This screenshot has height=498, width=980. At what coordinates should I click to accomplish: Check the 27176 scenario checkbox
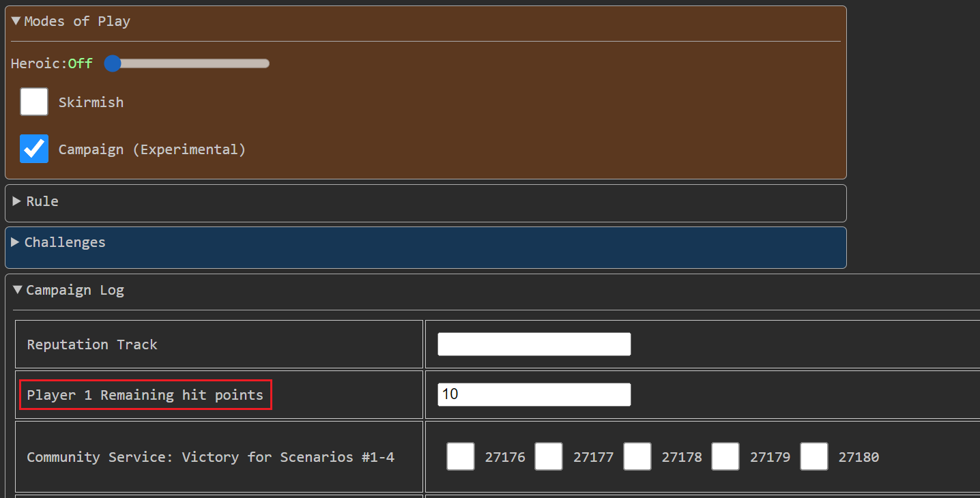point(461,456)
